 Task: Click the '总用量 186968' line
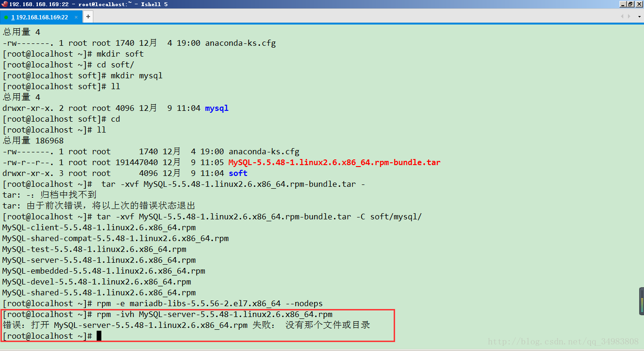33,141
